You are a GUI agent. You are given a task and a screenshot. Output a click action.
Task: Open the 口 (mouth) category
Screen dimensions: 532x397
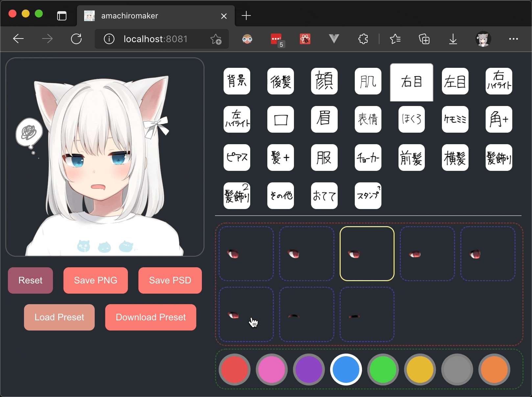pyautogui.click(x=280, y=119)
